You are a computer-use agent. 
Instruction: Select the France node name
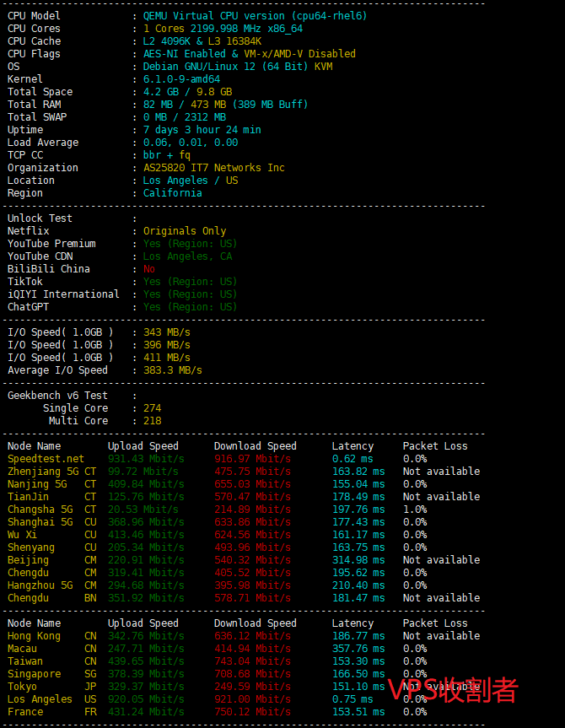[x=25, y=712]
